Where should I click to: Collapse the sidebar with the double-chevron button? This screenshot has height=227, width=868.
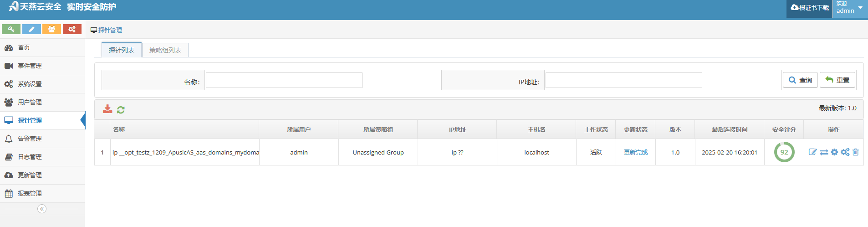tap(42, 209)
